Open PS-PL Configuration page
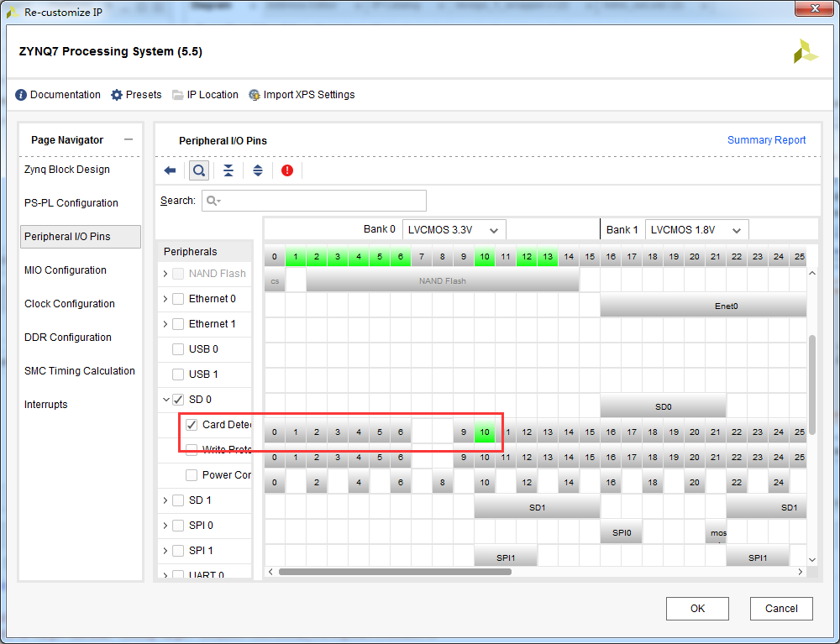Viewport: 840px width, 644px height. (71, 203)
